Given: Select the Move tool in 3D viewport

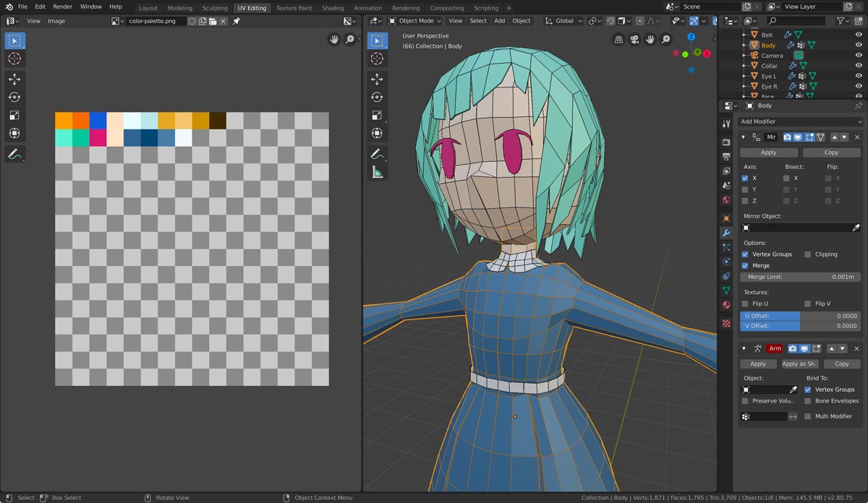Looking at the screenshot, I should 376,79.
